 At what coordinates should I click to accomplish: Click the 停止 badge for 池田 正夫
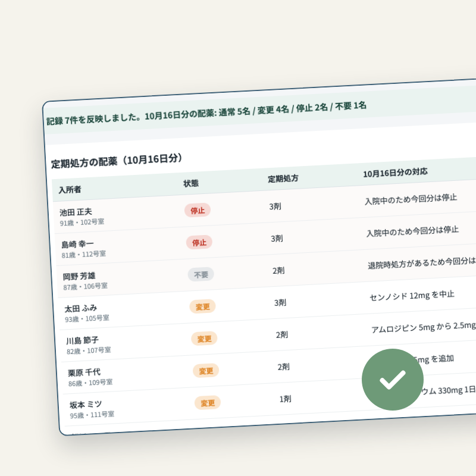pyautogui.click(x=198, y=210)
